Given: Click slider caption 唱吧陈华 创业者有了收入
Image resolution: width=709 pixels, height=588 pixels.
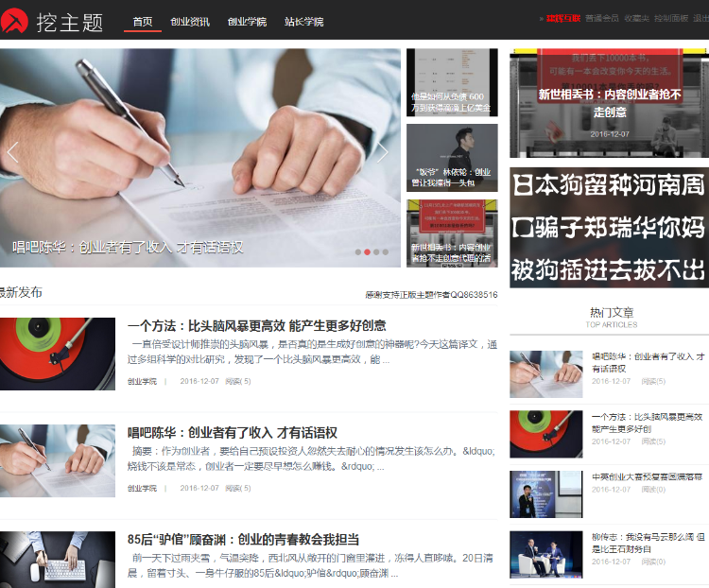Looking at the screenshot, I should click(x=128, y=247).
